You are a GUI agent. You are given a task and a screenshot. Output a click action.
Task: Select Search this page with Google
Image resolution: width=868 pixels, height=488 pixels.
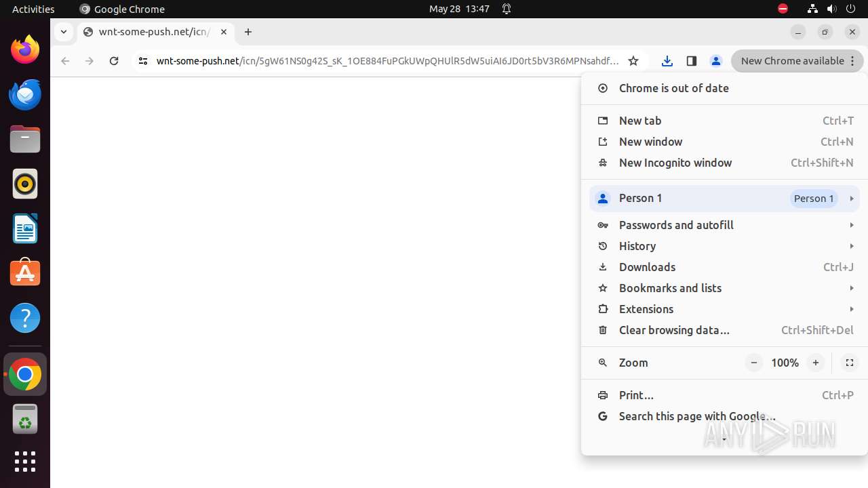tap(724, 416)
